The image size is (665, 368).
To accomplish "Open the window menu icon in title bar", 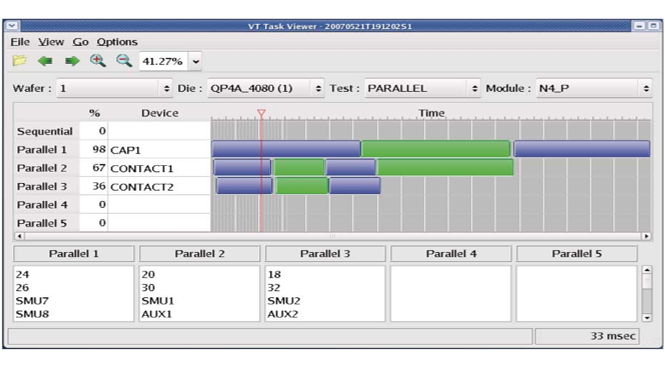I will point(12,26).
